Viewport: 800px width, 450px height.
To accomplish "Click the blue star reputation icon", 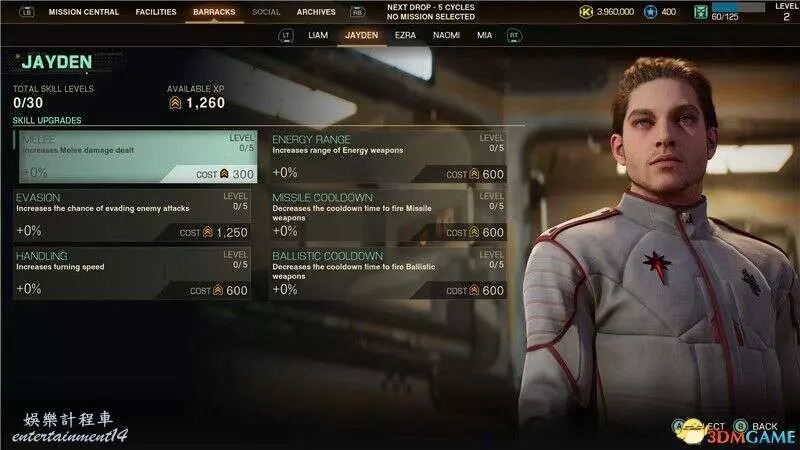I will coord(650,12).
